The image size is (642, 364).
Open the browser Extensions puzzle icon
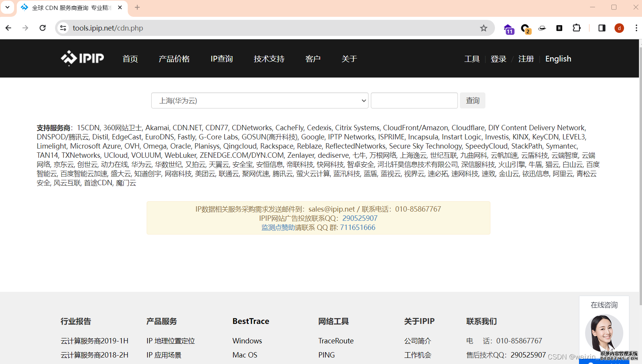[577, 28]
